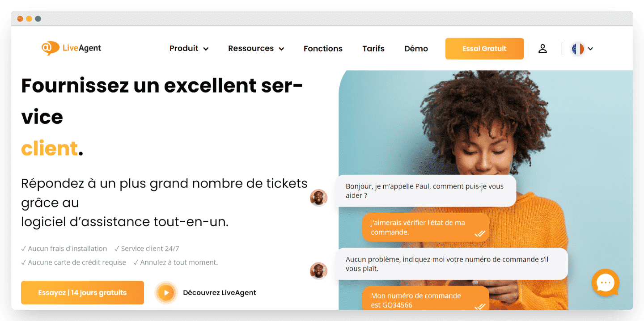This screenshot has height=321, width=644.
Task: Play the Découvrez LiveAgent video
Action: tap(166, 293)
